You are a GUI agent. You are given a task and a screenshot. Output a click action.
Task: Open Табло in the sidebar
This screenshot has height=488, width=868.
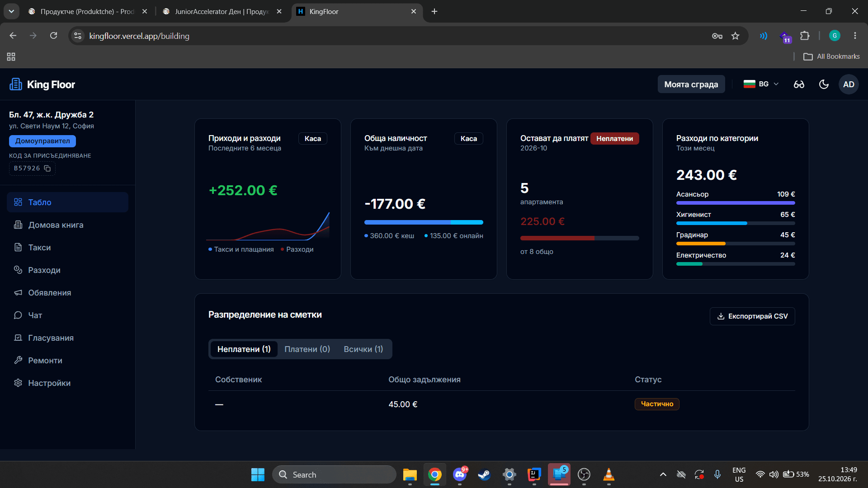pyautogui.click(x=67, y=202)
